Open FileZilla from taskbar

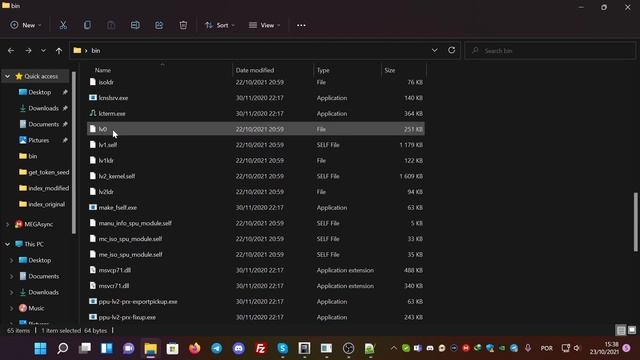[260, 349]
